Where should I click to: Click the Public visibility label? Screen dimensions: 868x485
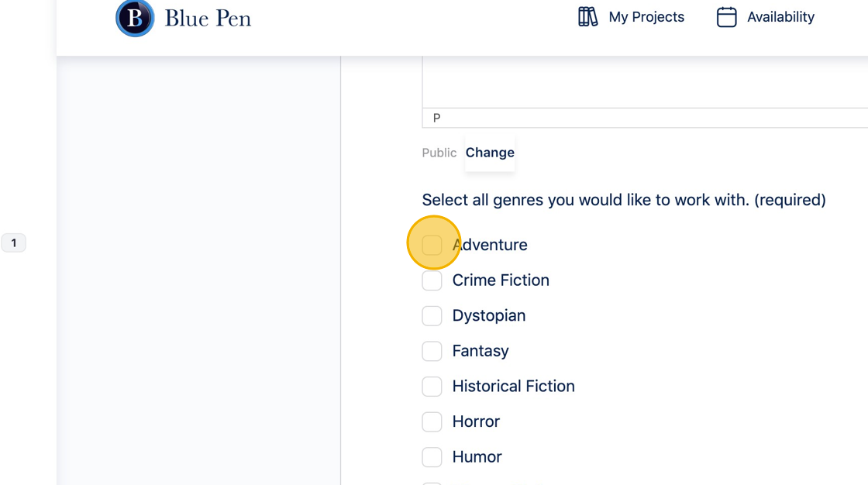[x=439, y=153]
